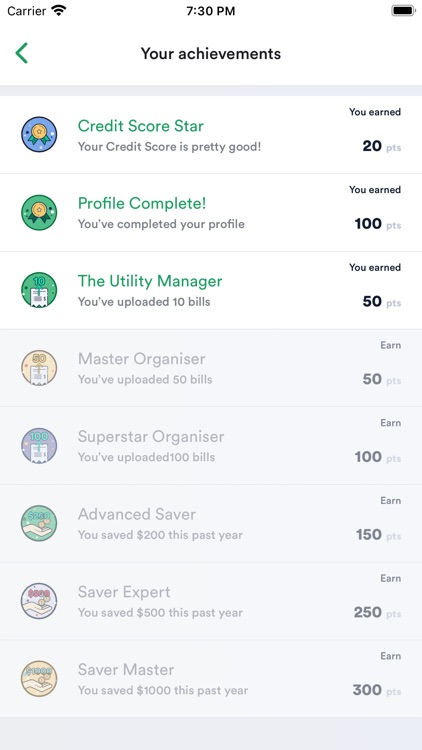Select The Utility Manager achievement title
This screenshot has height=750, width=422.
(x=150, y=281)
